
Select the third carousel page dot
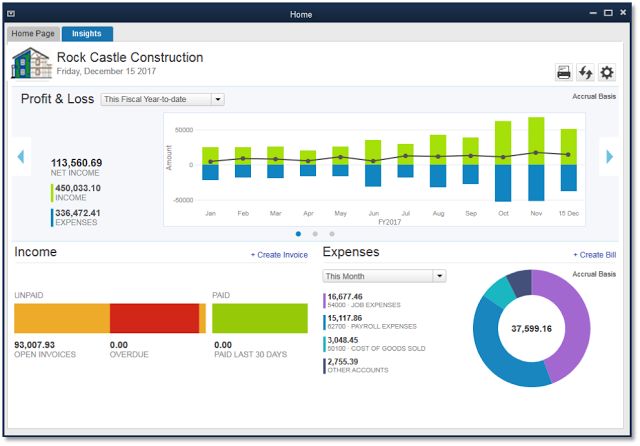point(332,233)
